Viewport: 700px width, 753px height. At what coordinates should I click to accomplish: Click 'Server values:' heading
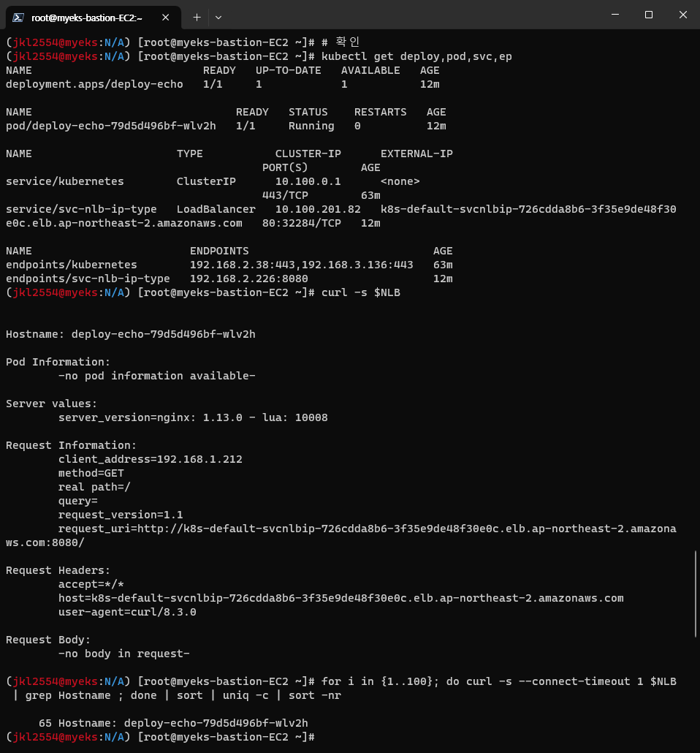tap(51, 404)
